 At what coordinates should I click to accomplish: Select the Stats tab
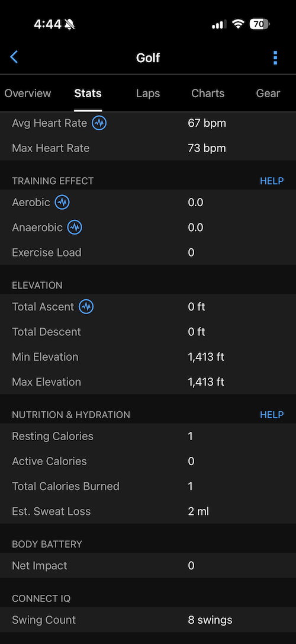tap(88, 93)
